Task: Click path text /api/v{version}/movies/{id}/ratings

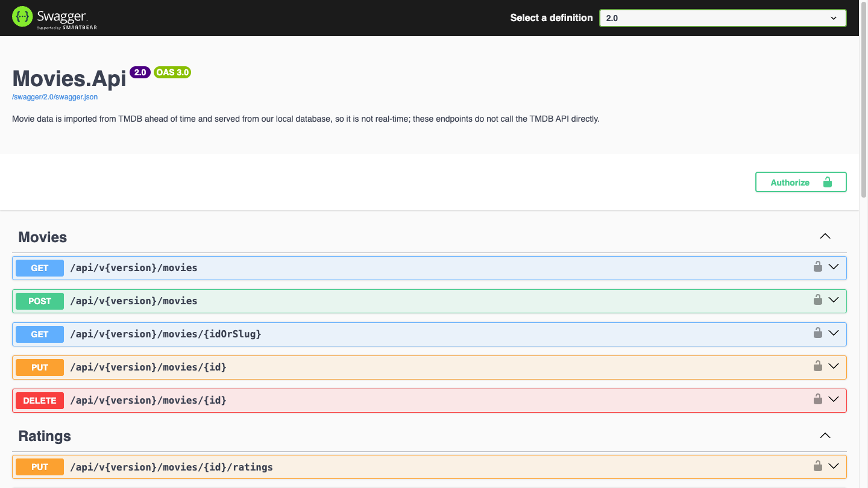Action: coord(171,467)
